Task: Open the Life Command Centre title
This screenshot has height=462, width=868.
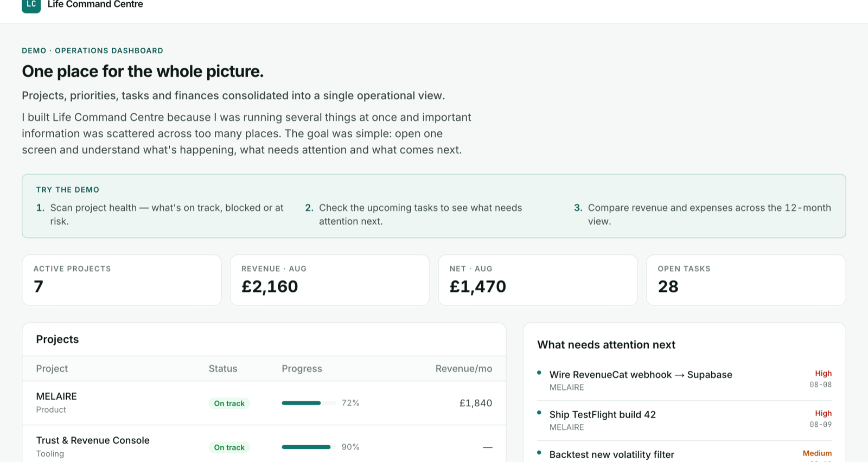Action: click(x=95, y=4)
